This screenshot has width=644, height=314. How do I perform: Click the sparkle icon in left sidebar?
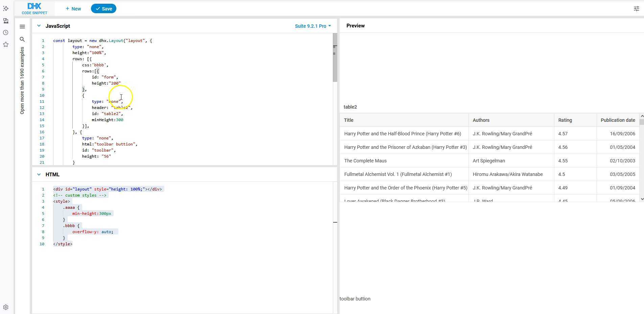point(6,8)
